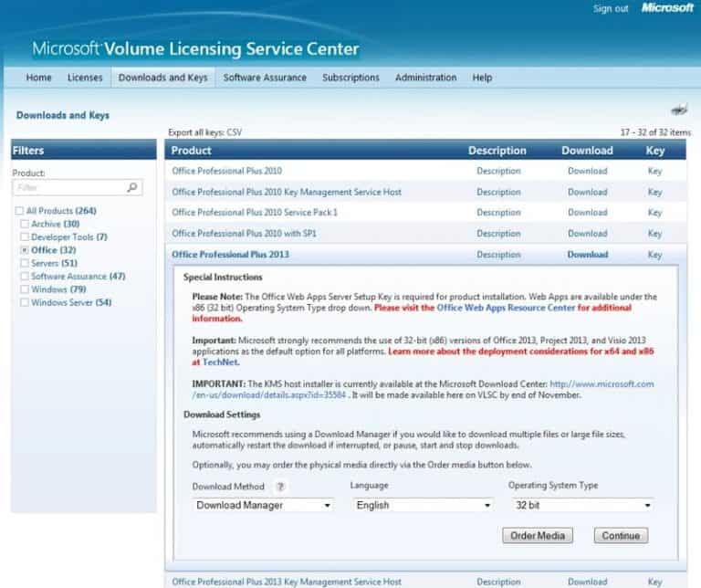Viewport: 701px width, 588px height.
Task: Check the Windows filter checkbox
Action: (25, 289)
